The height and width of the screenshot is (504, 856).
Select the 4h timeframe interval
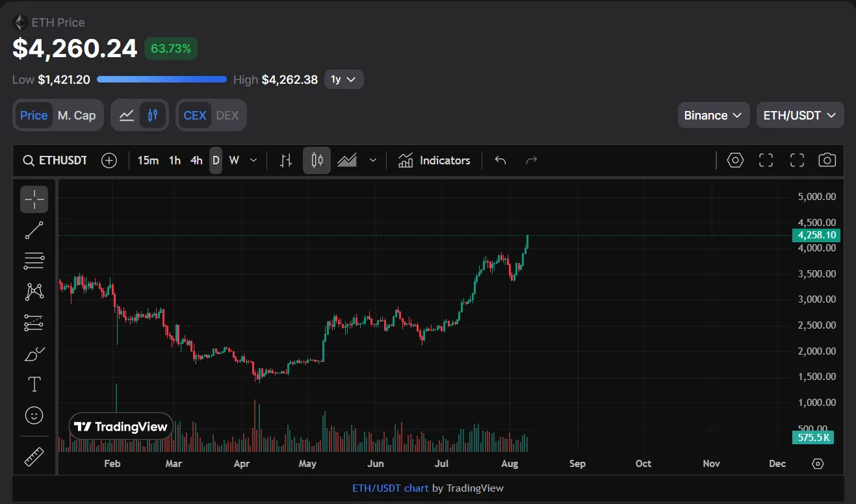coord(196,160)
